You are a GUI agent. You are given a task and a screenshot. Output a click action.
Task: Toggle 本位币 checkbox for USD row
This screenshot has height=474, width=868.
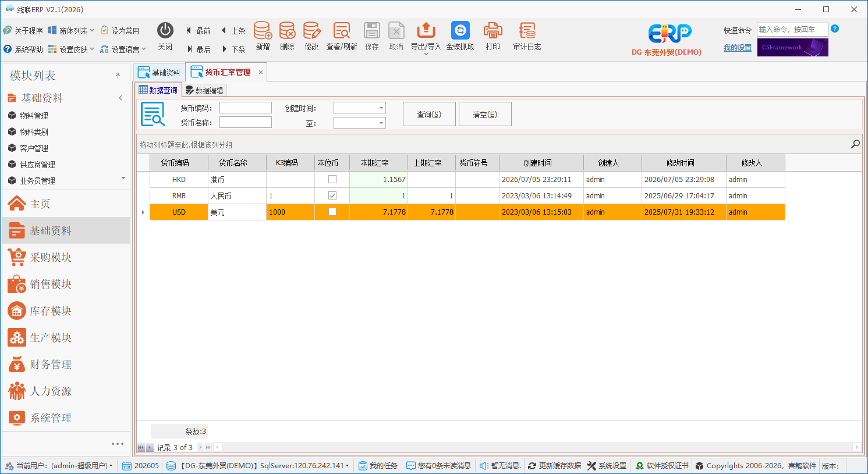pos(332,212)
